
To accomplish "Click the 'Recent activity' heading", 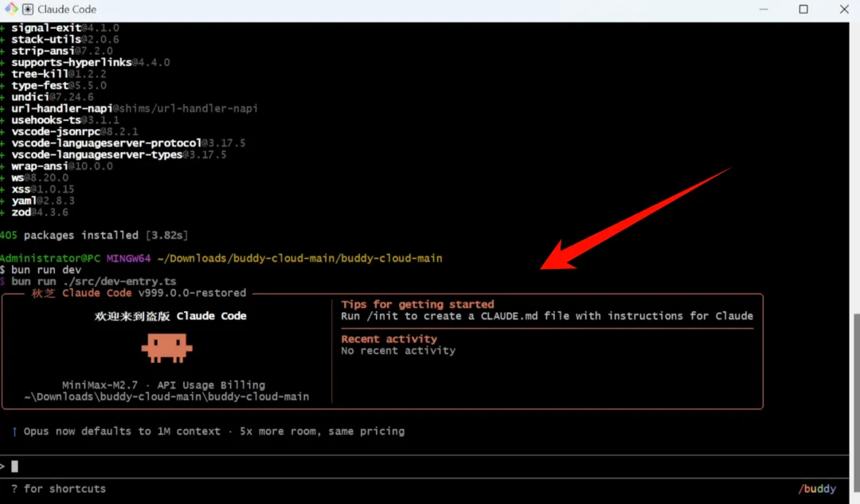I will 389,339.
